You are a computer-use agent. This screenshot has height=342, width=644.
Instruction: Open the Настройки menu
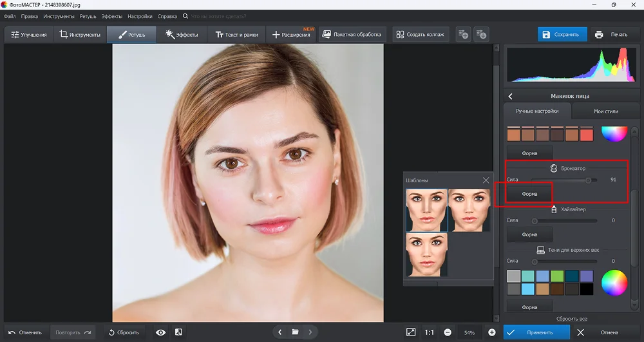tap(140, 16)
